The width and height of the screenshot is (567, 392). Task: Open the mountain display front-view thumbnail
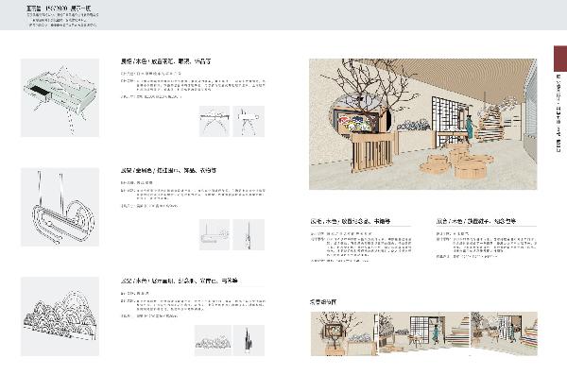tap(213, 340)
